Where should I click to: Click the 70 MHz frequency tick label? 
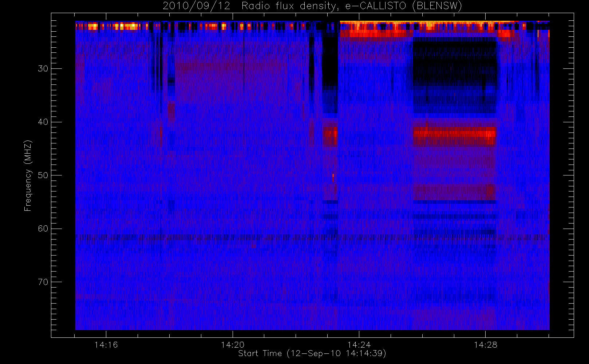43,282
